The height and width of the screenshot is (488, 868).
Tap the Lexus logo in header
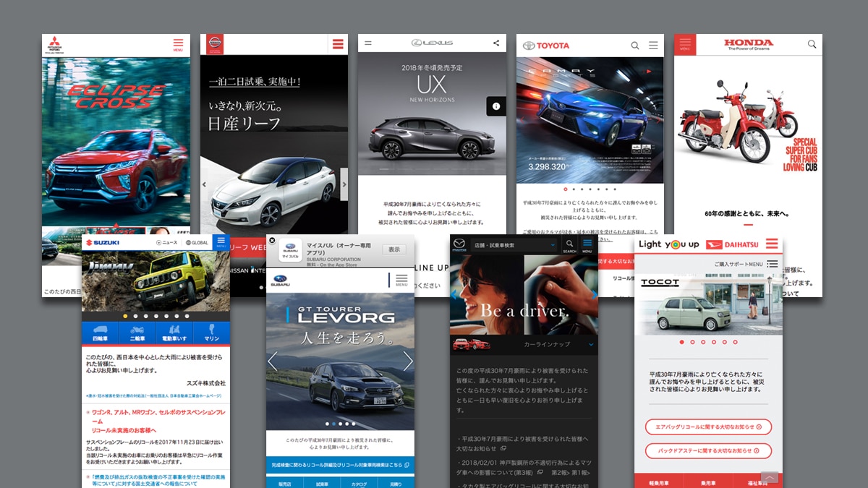click(x=432, y=43)
